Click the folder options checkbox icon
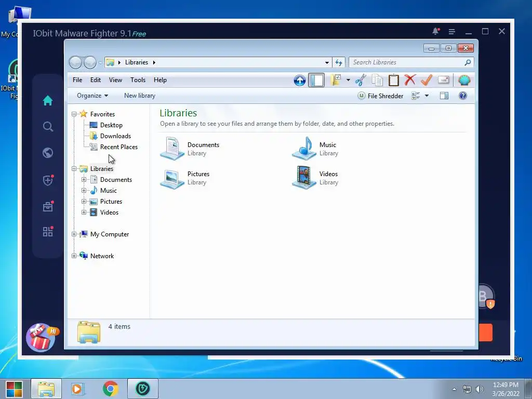532x399 pixels. pos(336,80)
